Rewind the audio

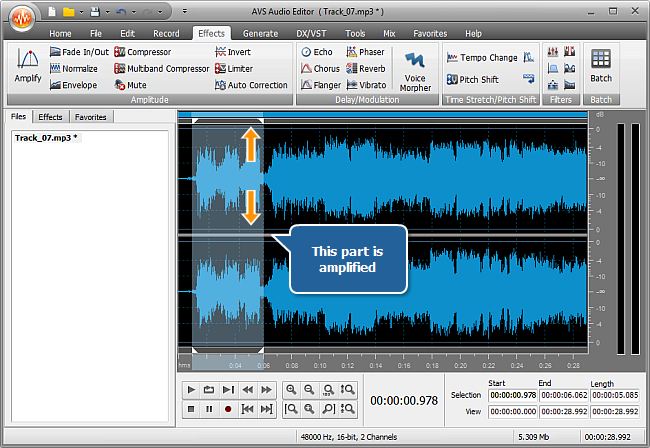pyautogui.click(x=247, y=390)
